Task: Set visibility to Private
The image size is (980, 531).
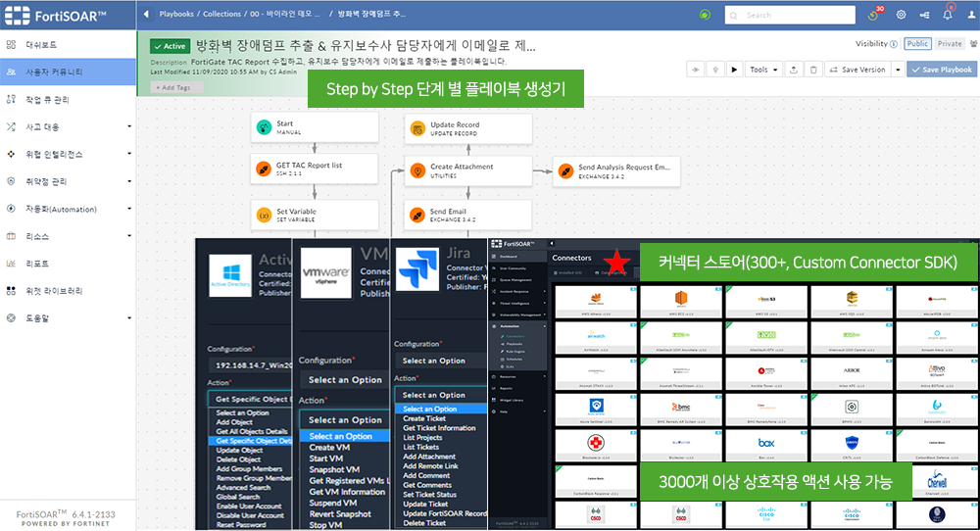Action: click(x=950, y=44)
